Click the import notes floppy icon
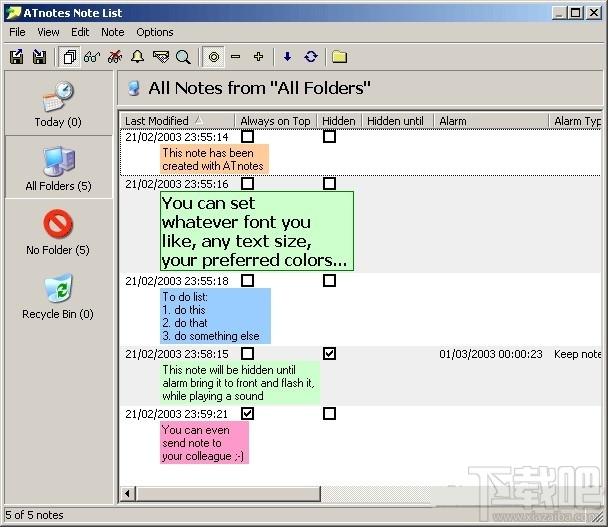Viewport: 608px width, 527px height. [x=39, y=57]
